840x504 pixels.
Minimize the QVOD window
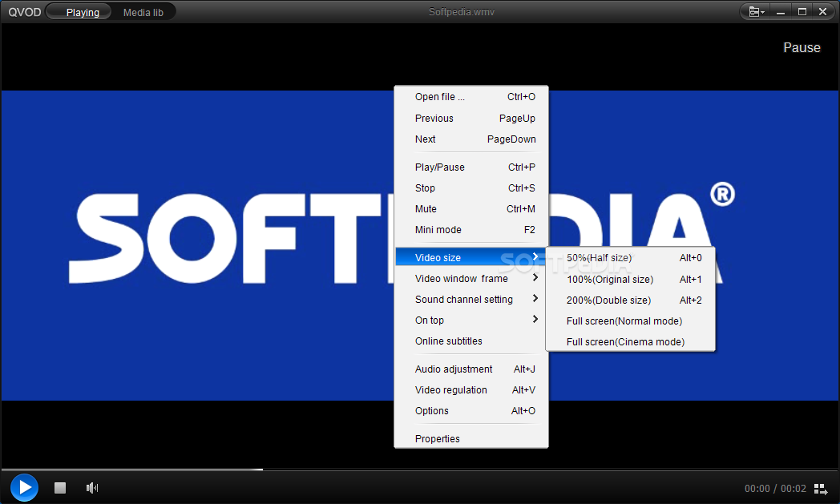tap(781, 12)
